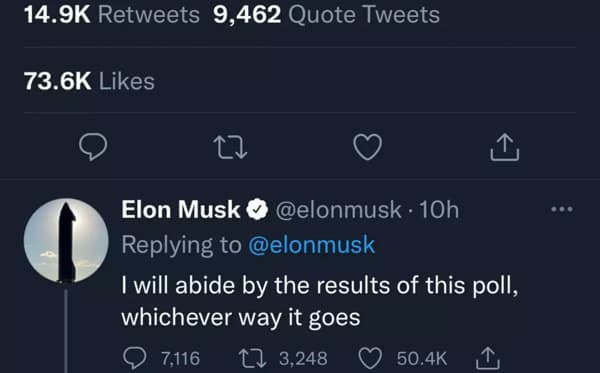600x373 pixels.
Task: Click the "Replying to" label text
Action: (x=181, y=245)
